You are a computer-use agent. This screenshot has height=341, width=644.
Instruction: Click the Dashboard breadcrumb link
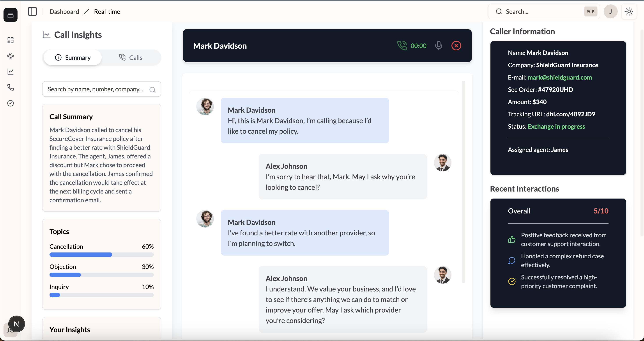pos(64,12)
